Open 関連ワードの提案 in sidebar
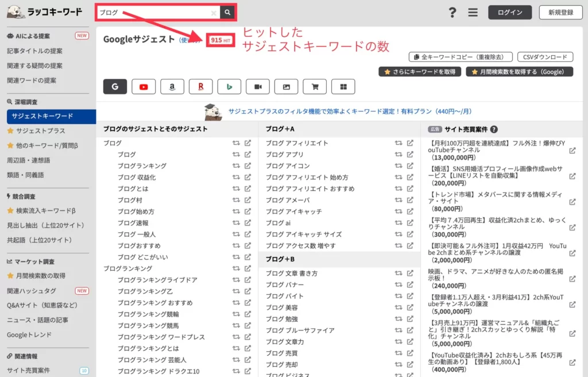 32,80
